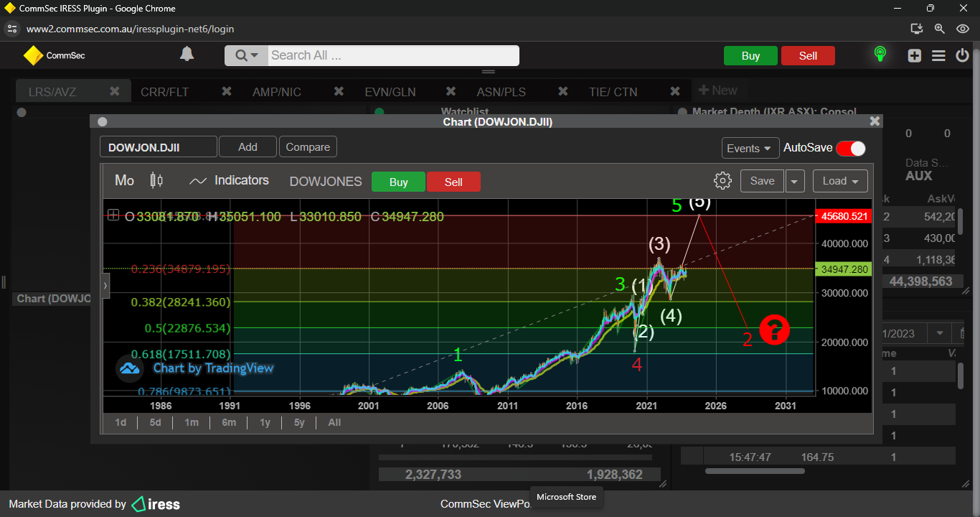Click the notification bell icon

tap(187, 55)
